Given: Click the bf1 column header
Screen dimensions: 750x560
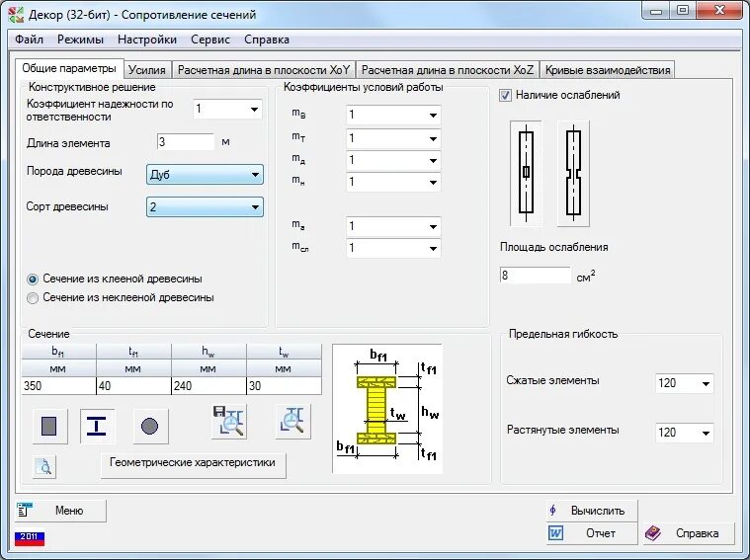Looking at the screenshot, I should pyautogui.click(x=59, y=352).
